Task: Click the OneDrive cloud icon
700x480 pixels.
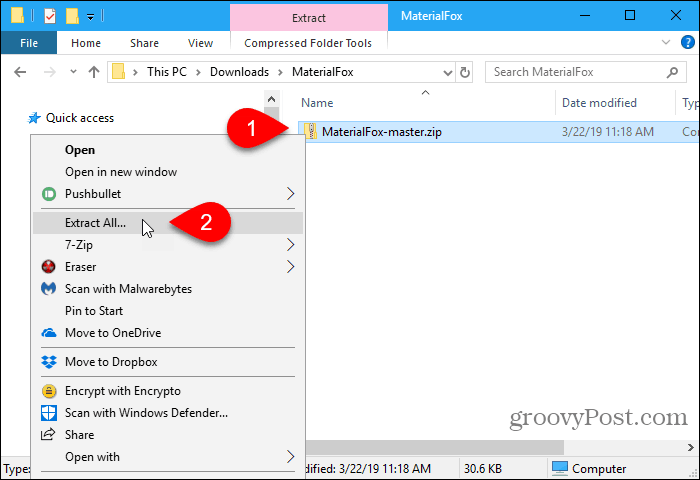Action: click(x=49, y=333)
